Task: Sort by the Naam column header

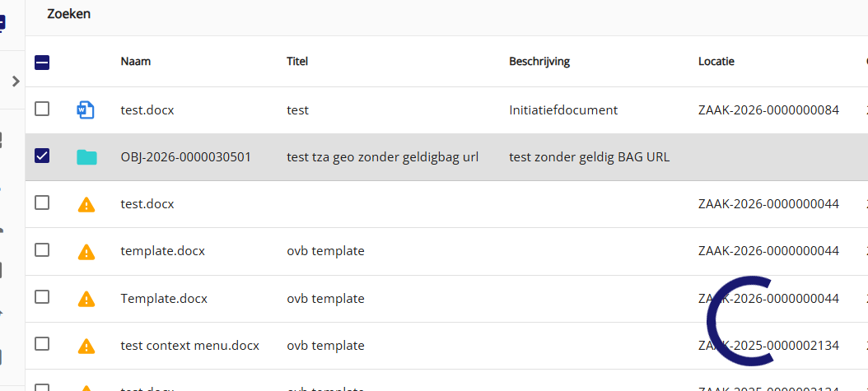Action: pos(136,61)
